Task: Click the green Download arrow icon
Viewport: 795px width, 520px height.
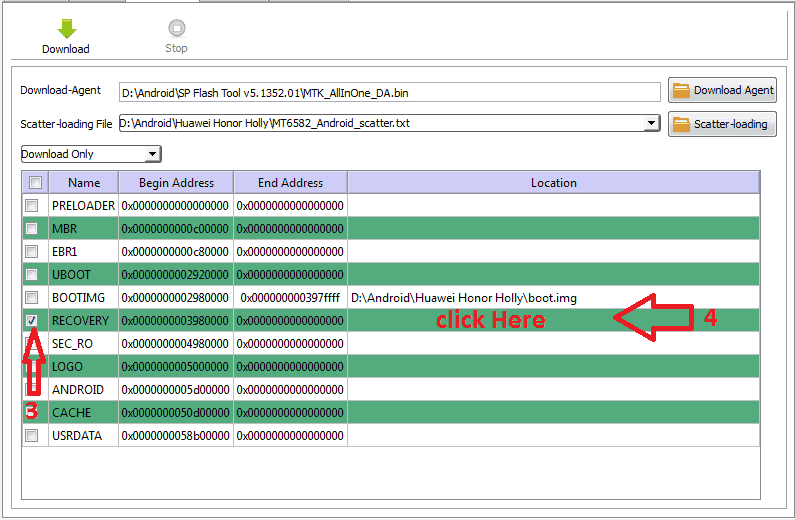Action: click(x=66, y=29)
